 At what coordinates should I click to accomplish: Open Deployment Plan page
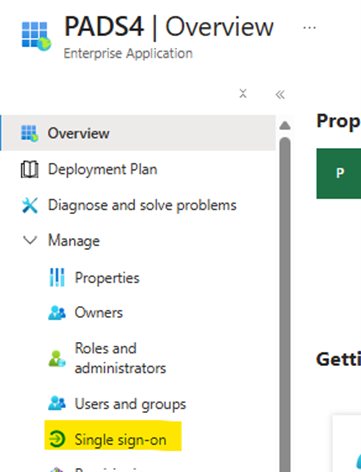102,169
